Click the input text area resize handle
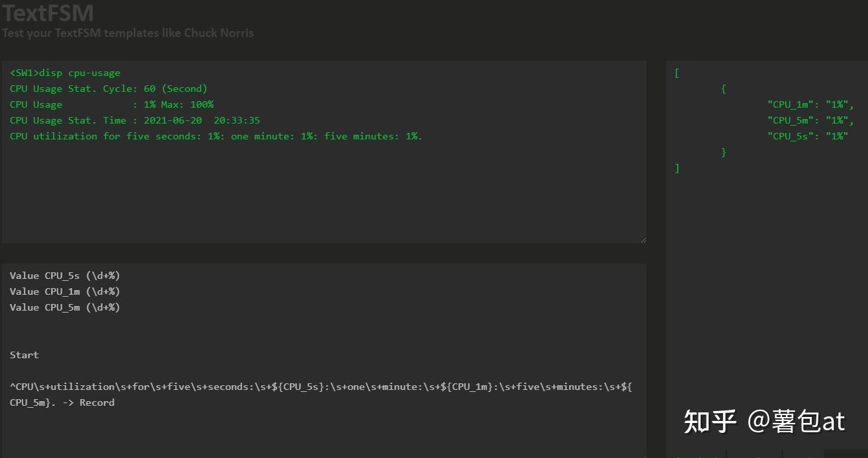This screenshot has height=458, width=868. click(642, 239)
